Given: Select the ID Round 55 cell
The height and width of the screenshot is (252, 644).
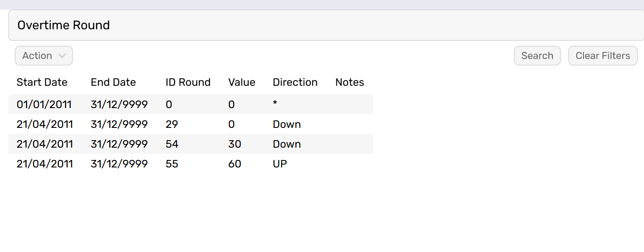Looking at the screenshot, I should (172, 164).
